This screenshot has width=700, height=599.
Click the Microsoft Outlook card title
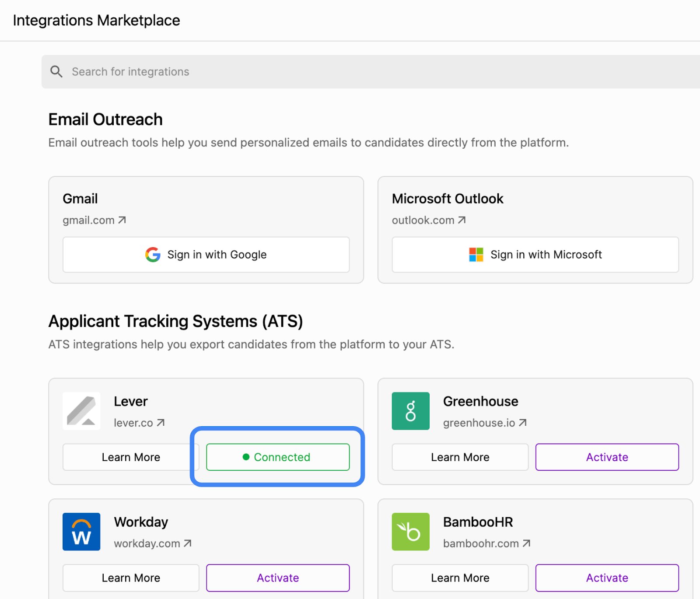448,199
